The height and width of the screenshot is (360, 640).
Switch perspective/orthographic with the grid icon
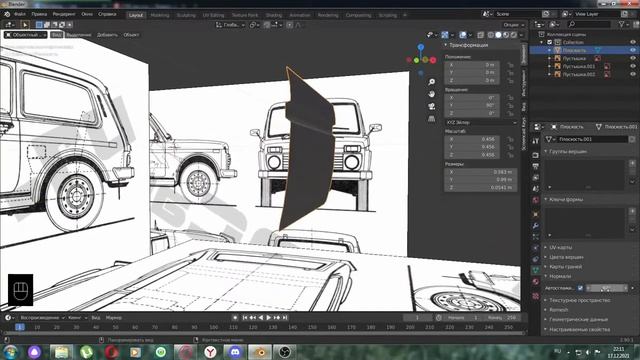[x=431, y=119]
